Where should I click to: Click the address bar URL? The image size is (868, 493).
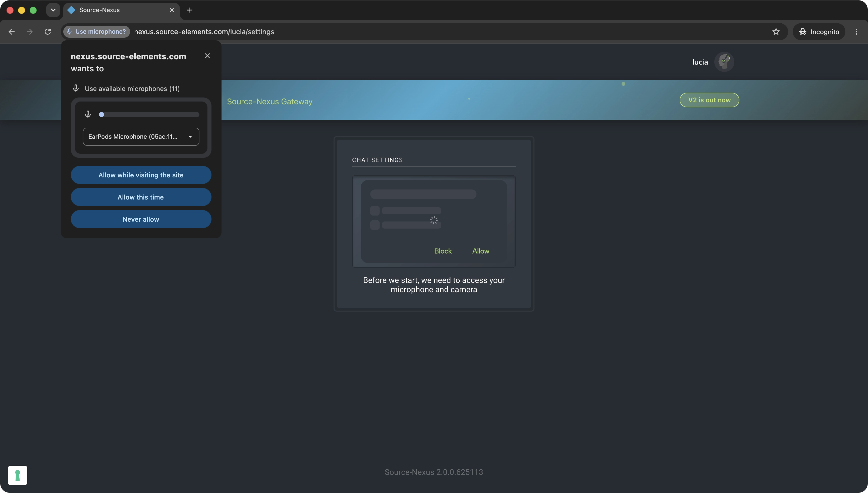coord(204,31)
